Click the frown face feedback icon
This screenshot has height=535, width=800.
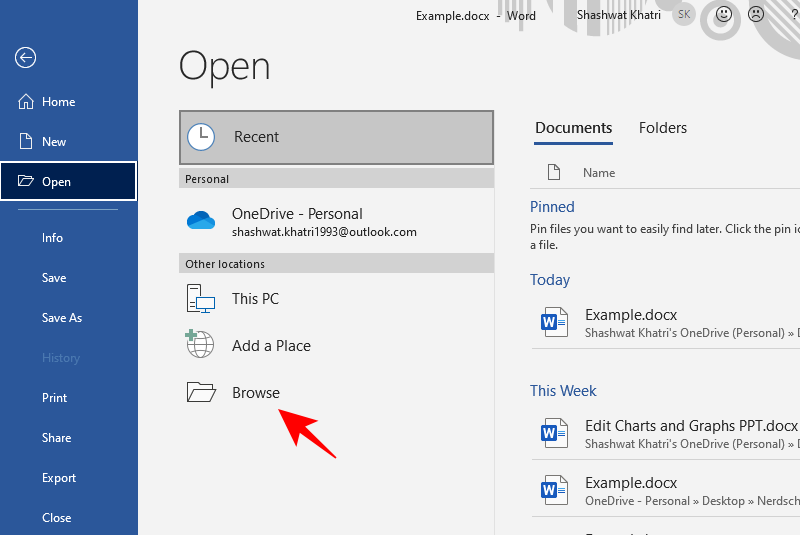click(756, 14)
